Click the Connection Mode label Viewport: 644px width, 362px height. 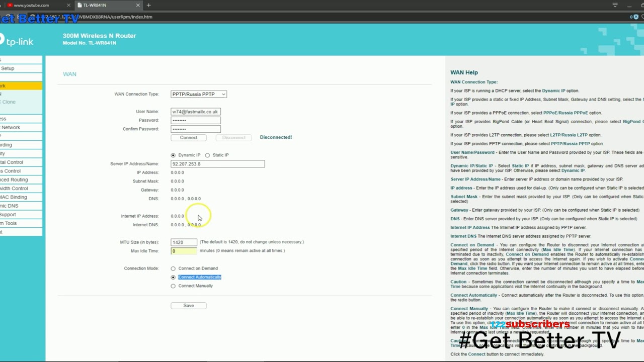141,268
